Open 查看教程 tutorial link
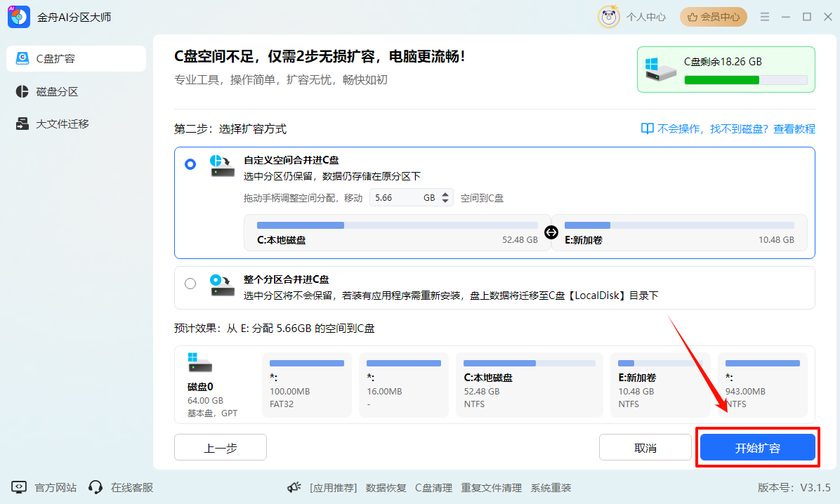Viewport: 840px width, 504px height. click(794, 128)
